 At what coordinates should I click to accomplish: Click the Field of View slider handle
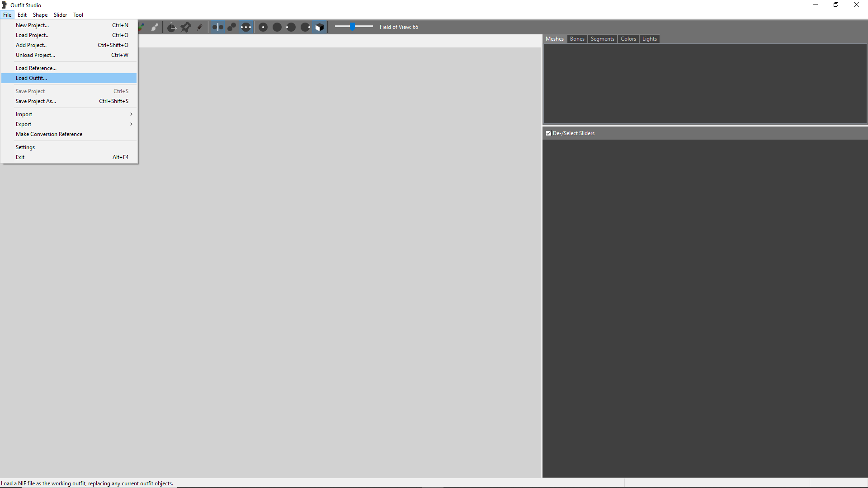click(353, 27)
